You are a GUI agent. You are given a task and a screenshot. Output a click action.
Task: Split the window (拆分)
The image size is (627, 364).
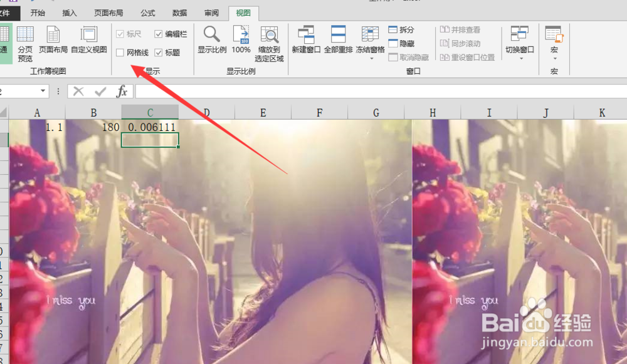coord(401,29)
